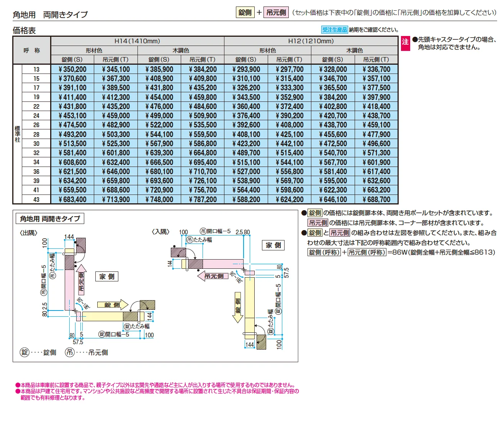The height and width of the screenshot is (438, 504).
Task: Click the 〈出隅〉 diagram label
Action: pos(29,233)
